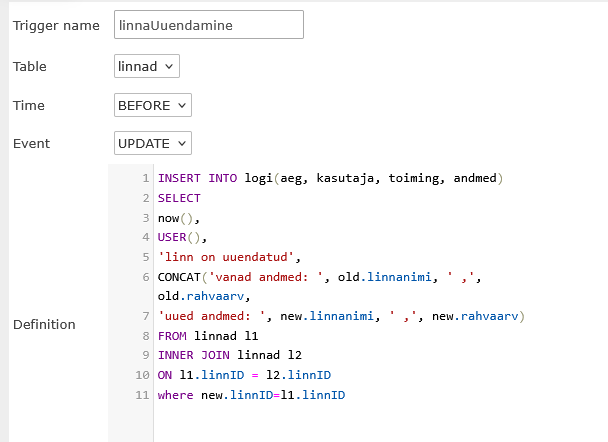Screen dimensions: 608x442
Task: Place cursor on the where clause line
Action: pos(250,396)
